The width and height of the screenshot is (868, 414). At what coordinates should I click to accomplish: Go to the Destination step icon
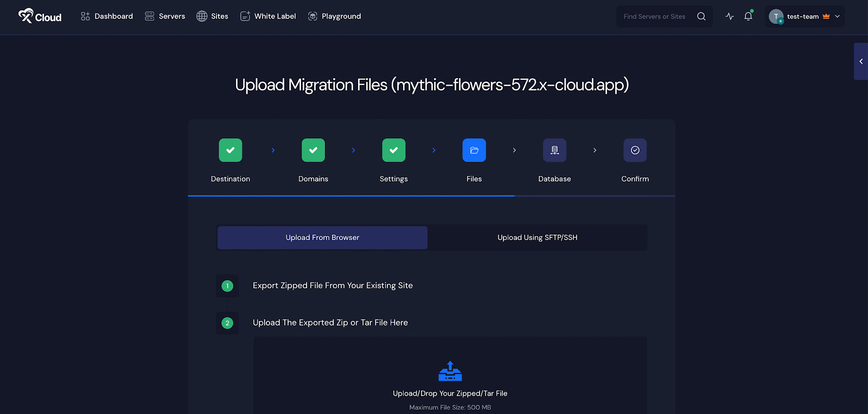pyautogui.click(x=231, y=150)
